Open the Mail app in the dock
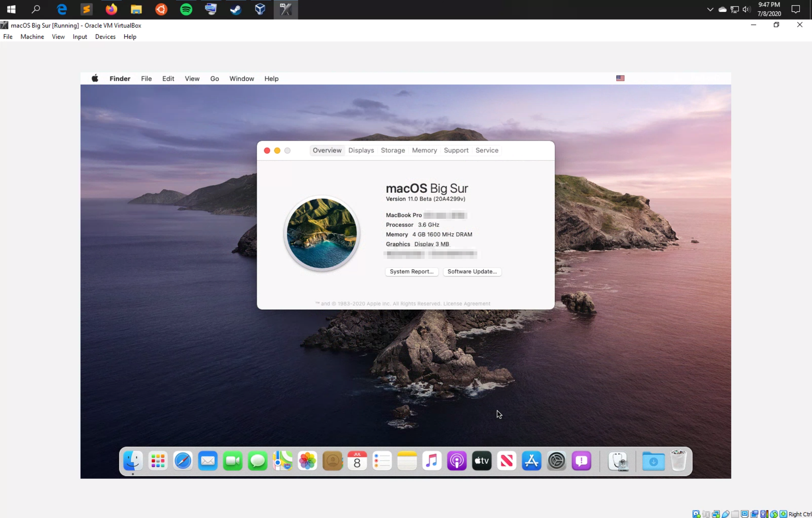Viewport: 812px width, 518px height. point(208,461)
